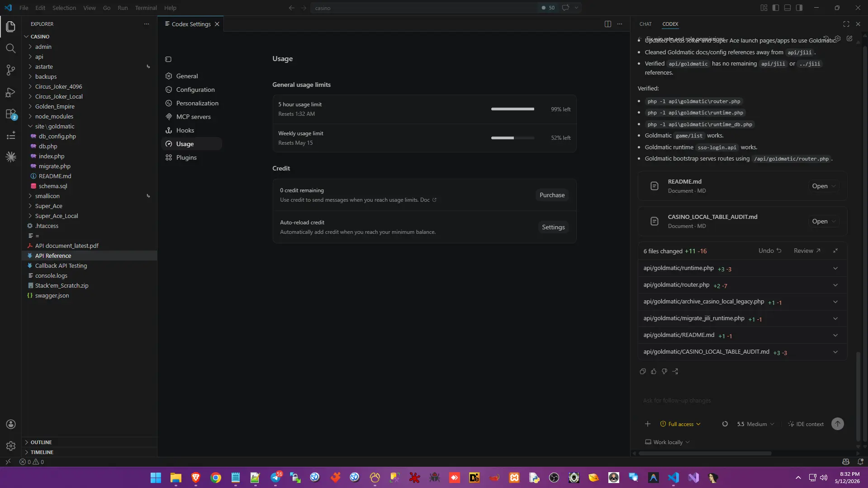The image size is (868, 488).
Task: Click the fork conversation icon beside thumbs down
Action: pyautogui.click(x=675, y=371)
